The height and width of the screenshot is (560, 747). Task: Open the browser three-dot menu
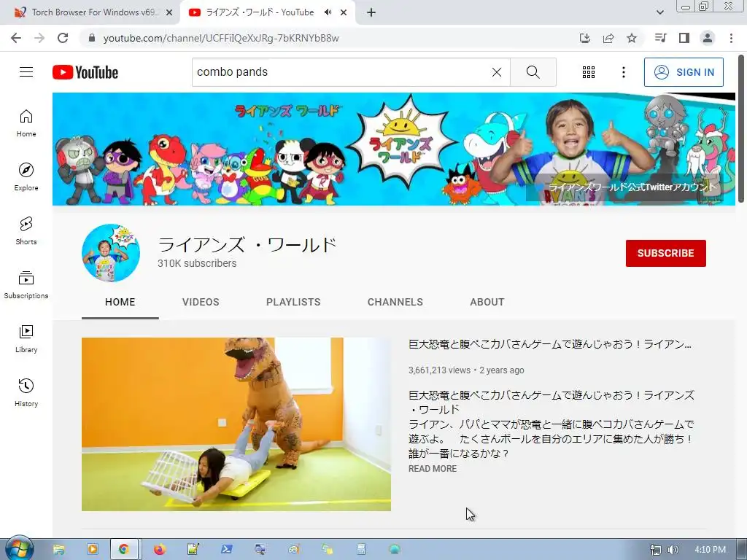pyautogui.click(x=731, y=38)
